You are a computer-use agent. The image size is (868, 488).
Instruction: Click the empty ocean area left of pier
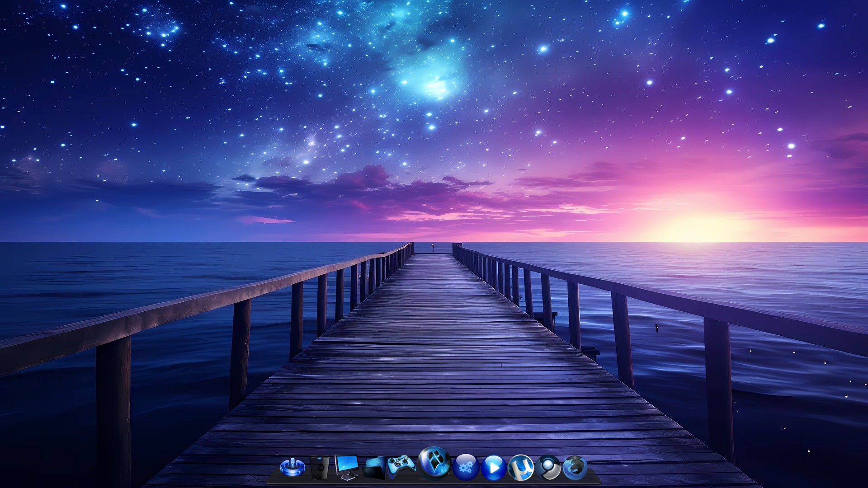[x=136, y=280]
